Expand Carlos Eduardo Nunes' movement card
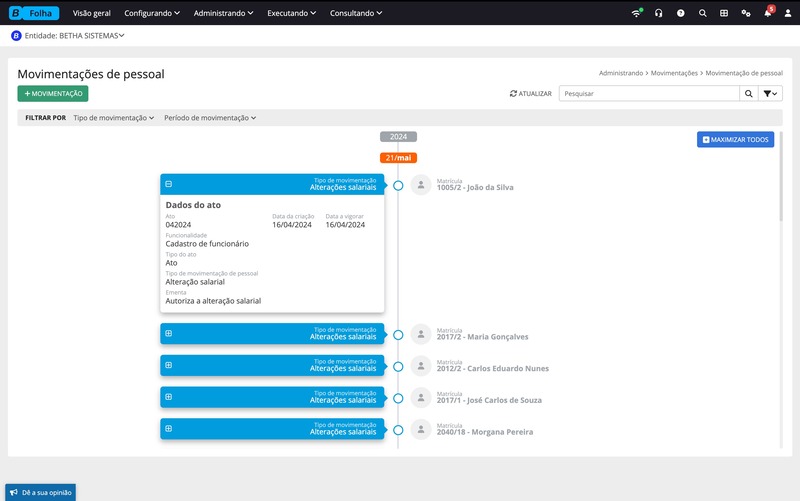 (169, 365)
